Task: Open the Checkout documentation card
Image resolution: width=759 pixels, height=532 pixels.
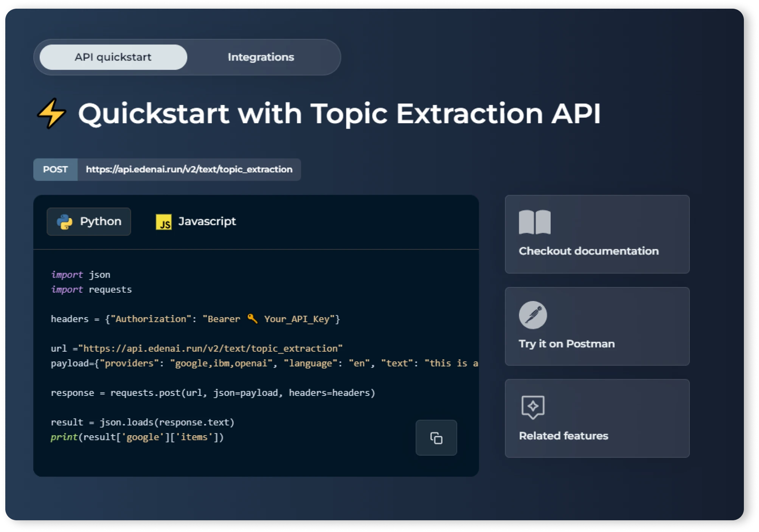Action: [597, 234]
